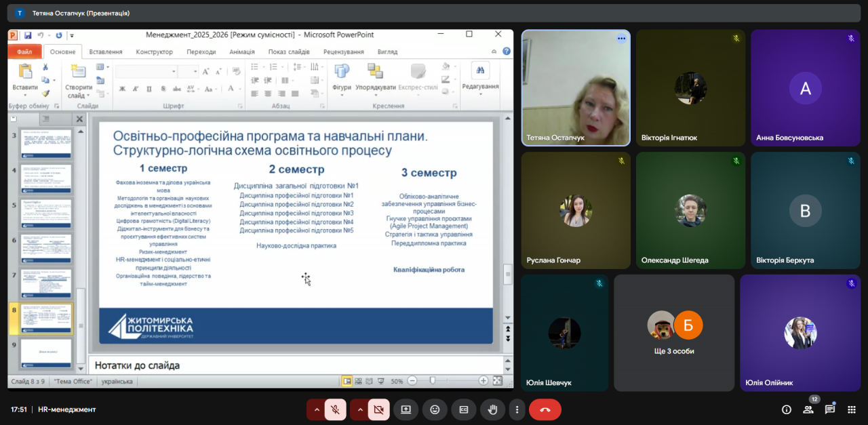Open the chat messages panel

830,409
